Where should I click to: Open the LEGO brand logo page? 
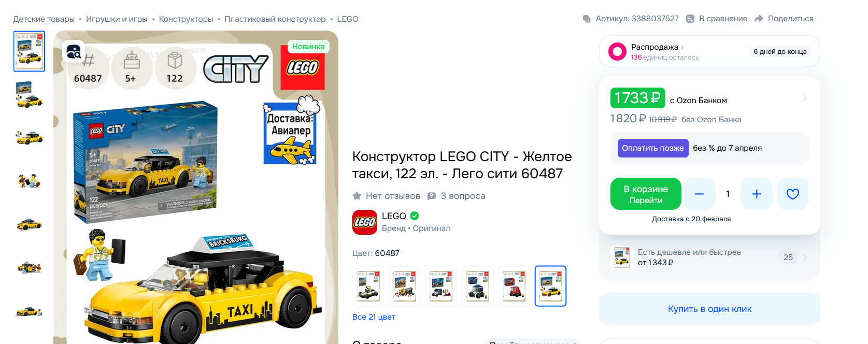365,222
